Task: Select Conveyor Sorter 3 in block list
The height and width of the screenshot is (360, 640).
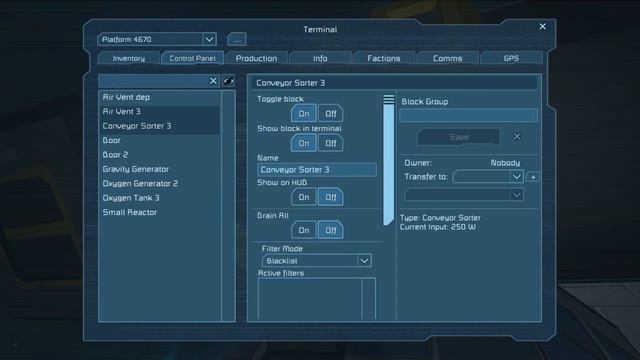Action: coord(159,126)
